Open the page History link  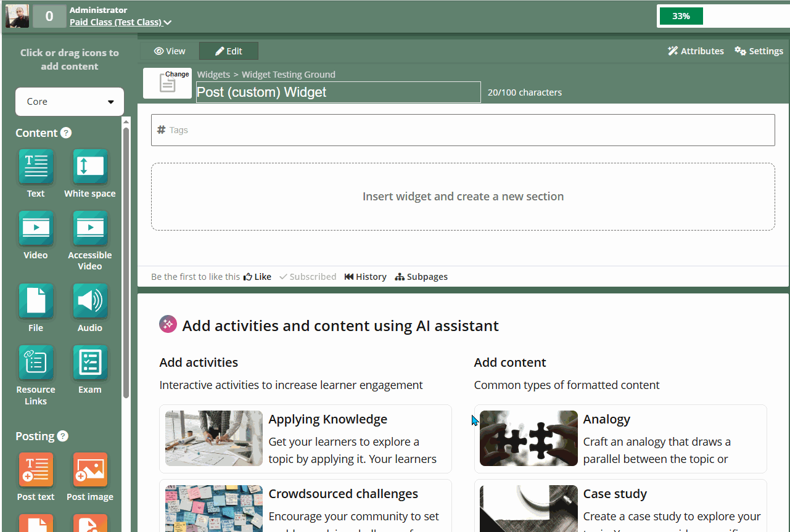tap(366, 277)
